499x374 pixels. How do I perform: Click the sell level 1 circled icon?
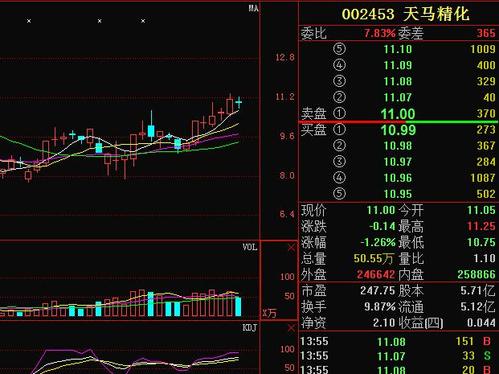point(339,113)
